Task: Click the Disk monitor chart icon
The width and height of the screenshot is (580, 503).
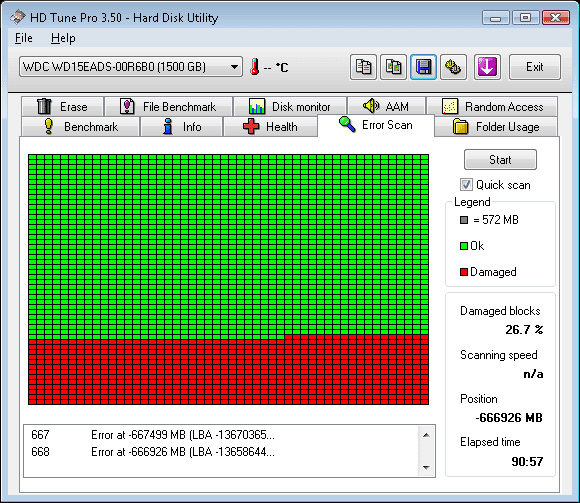Action: point(256,106)
